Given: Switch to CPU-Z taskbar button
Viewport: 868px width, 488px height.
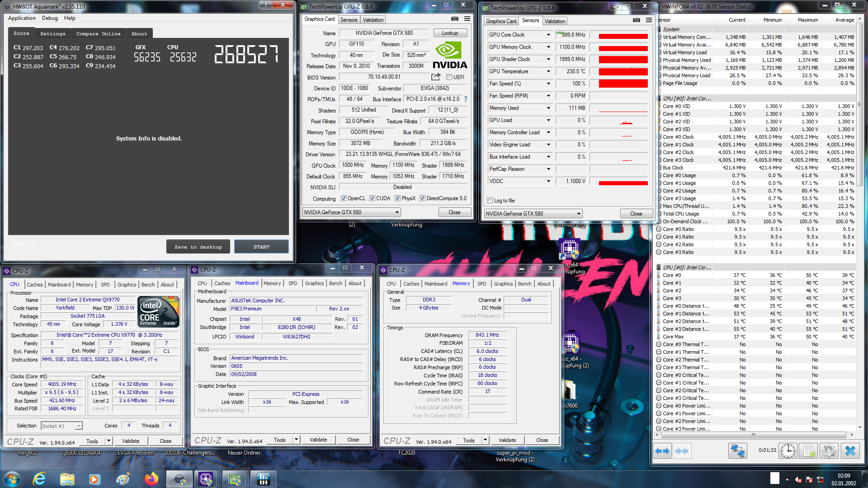Looking at the screenshot, I should pos(206,479).
